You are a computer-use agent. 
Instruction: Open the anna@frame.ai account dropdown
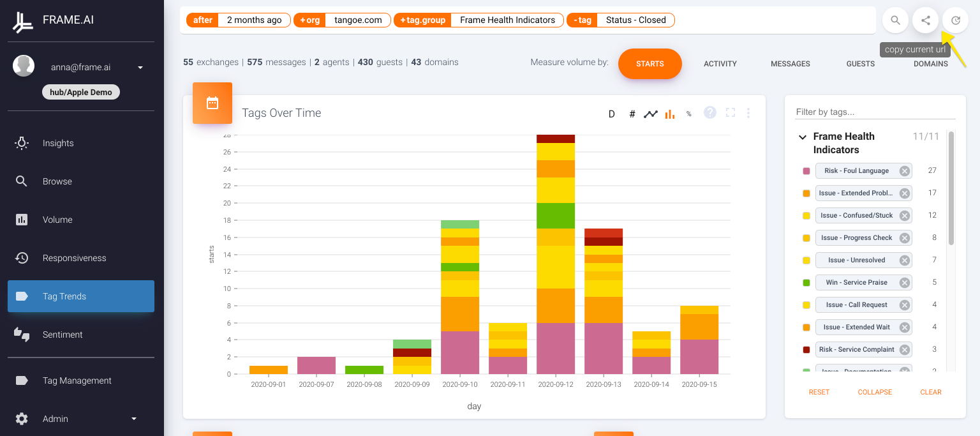coord(140,67)
